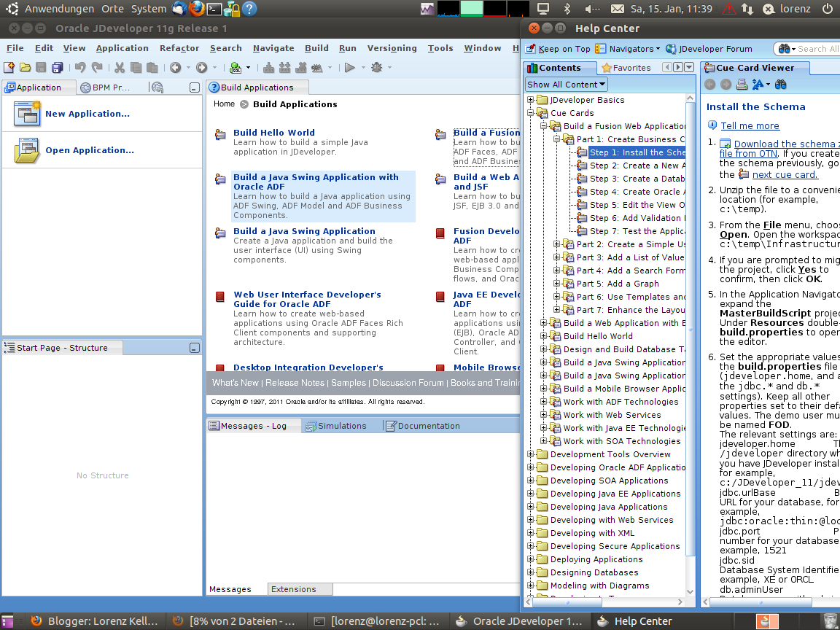Click the Redo toolbar icon
Image resolution: width=840 pixels, height=630 pixels.
click(x=97, y=68)
